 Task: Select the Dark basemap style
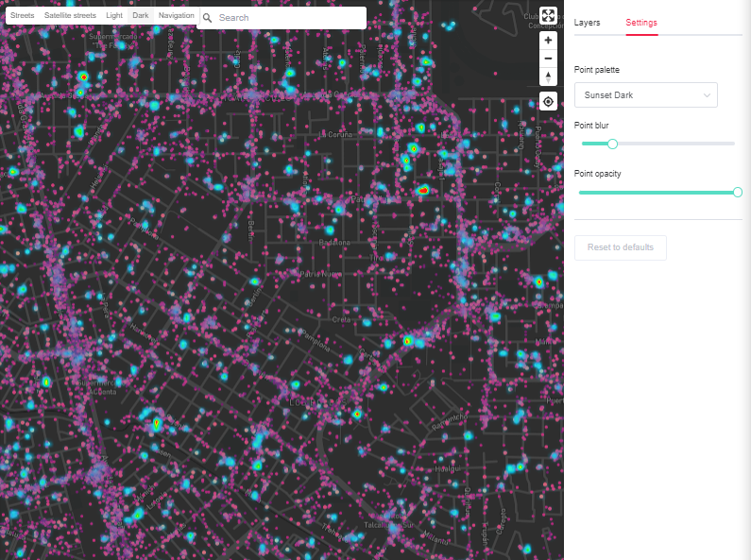[141, 15]
